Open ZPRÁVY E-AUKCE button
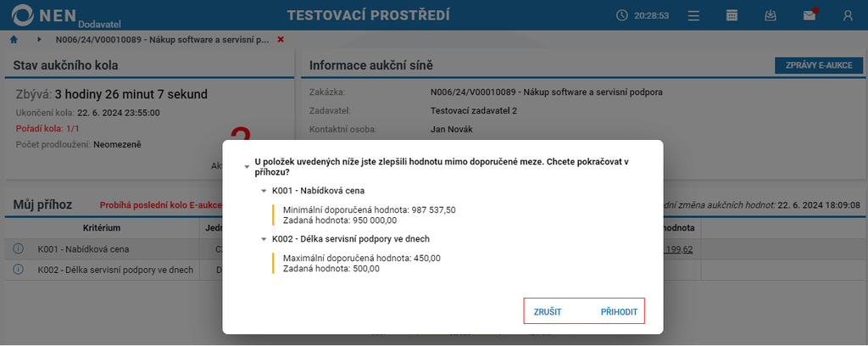This screenshot has height=346, width=868. coord(821,65)
